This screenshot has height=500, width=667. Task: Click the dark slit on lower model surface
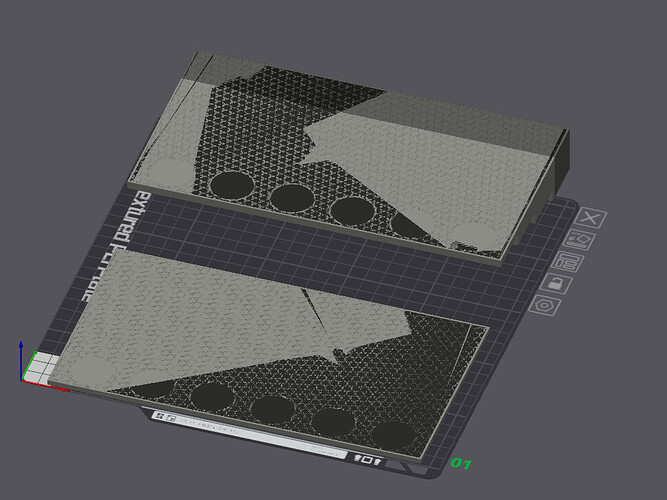click(x=313, y=311)
